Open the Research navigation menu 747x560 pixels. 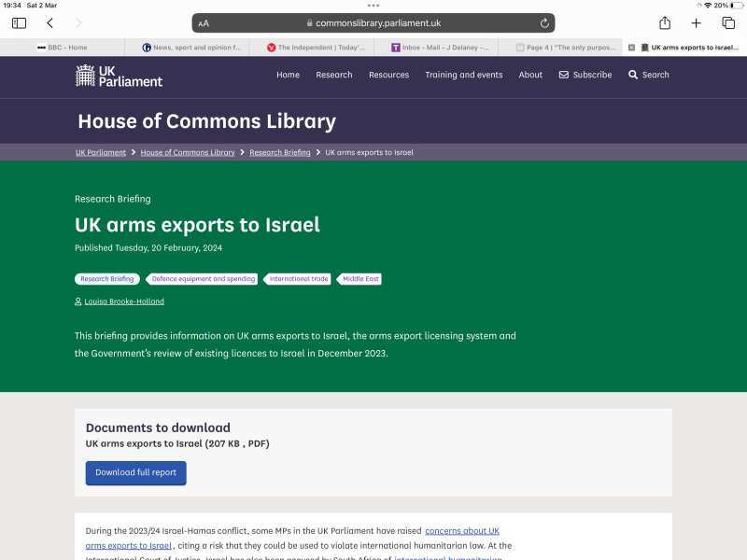pos(333,75)
